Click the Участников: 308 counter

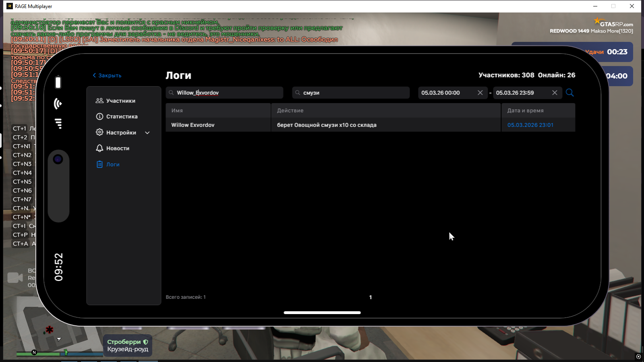[x=506, y=75]
